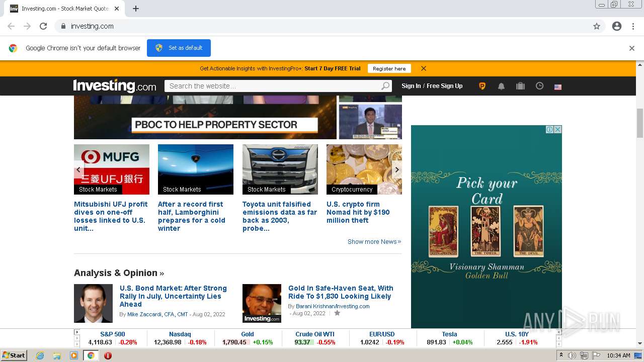This screenshot has height=362, width=644.
Task: Show hidden system tray icons
Action: click(561, 355)
